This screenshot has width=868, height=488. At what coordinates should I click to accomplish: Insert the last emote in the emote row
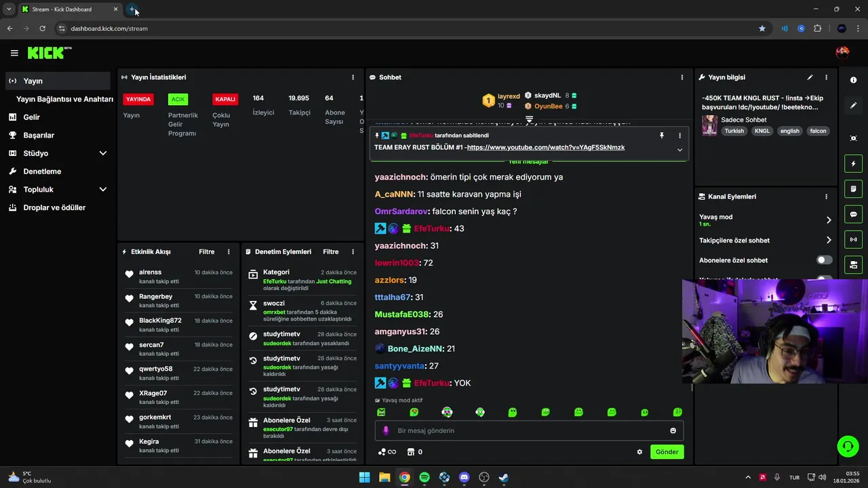tap(677, 412)
